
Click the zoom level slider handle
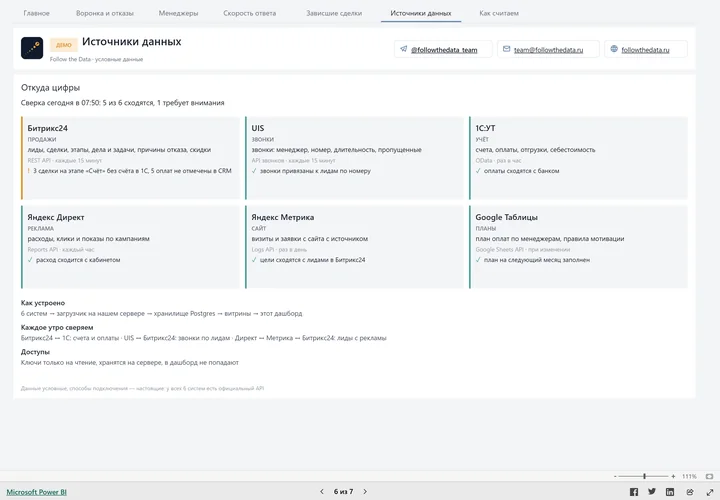click(645, 477)
